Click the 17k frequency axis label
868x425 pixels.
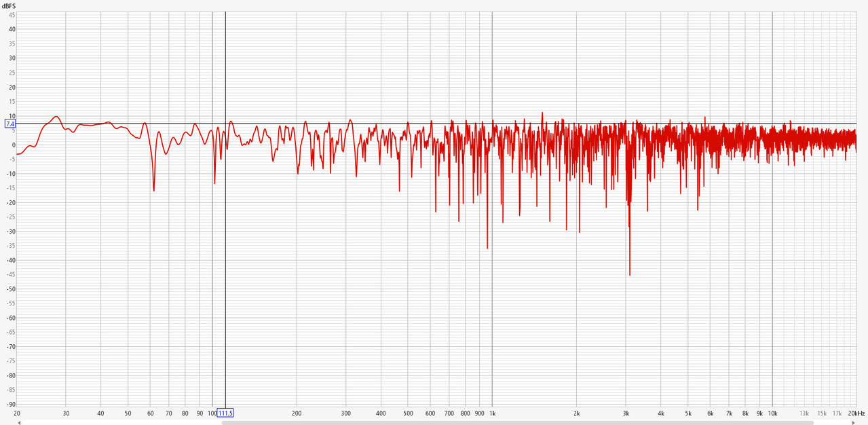[x=837, y=413]
